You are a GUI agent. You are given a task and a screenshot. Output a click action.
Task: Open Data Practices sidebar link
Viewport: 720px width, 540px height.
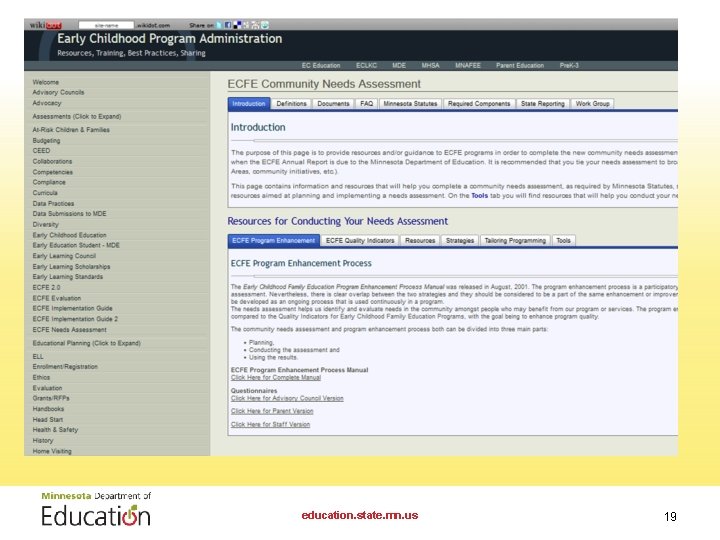tap(53, 203)
